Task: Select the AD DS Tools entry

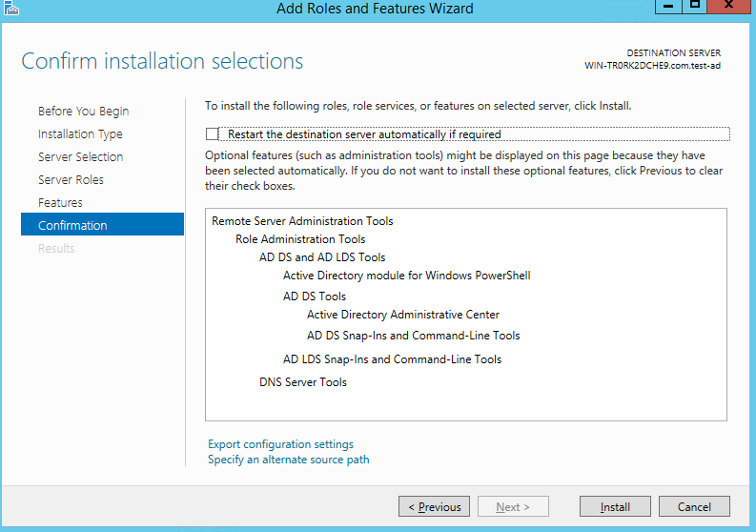Action: pos(314,297)
